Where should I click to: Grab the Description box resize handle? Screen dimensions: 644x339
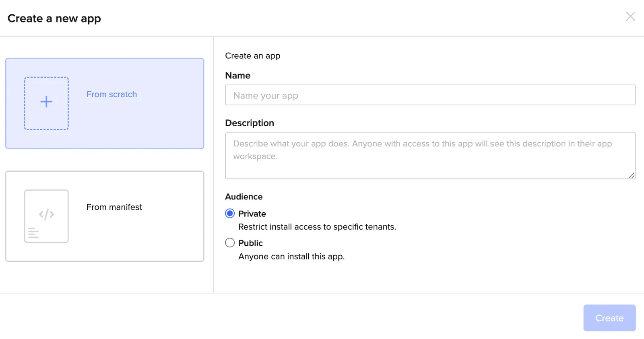(x=632, y=175)
